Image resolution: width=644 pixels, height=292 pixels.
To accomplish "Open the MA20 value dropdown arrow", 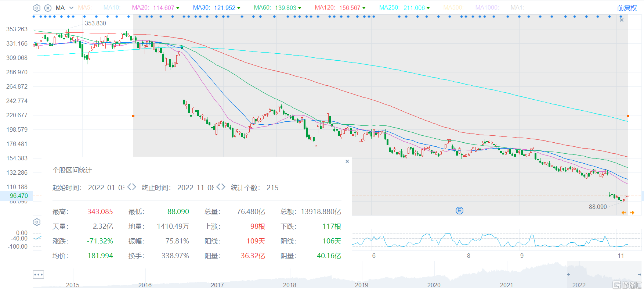I will click(178, 8).
